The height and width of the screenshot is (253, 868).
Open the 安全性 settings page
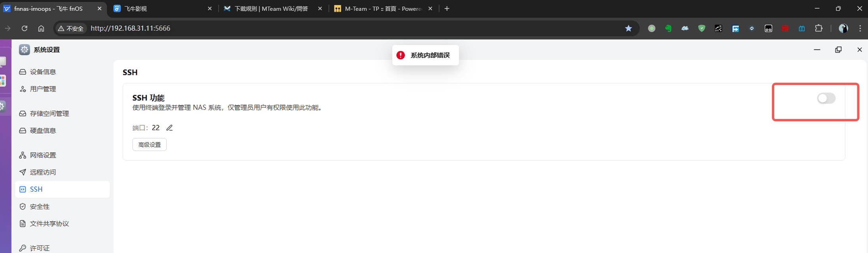point(40,207)
